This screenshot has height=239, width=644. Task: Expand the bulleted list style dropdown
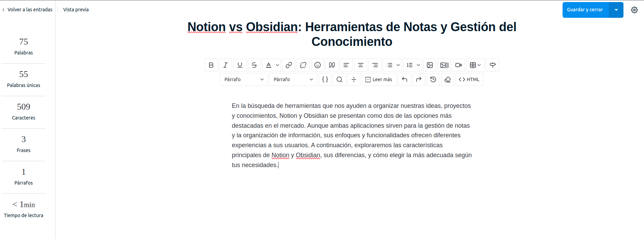coord(398,65)
